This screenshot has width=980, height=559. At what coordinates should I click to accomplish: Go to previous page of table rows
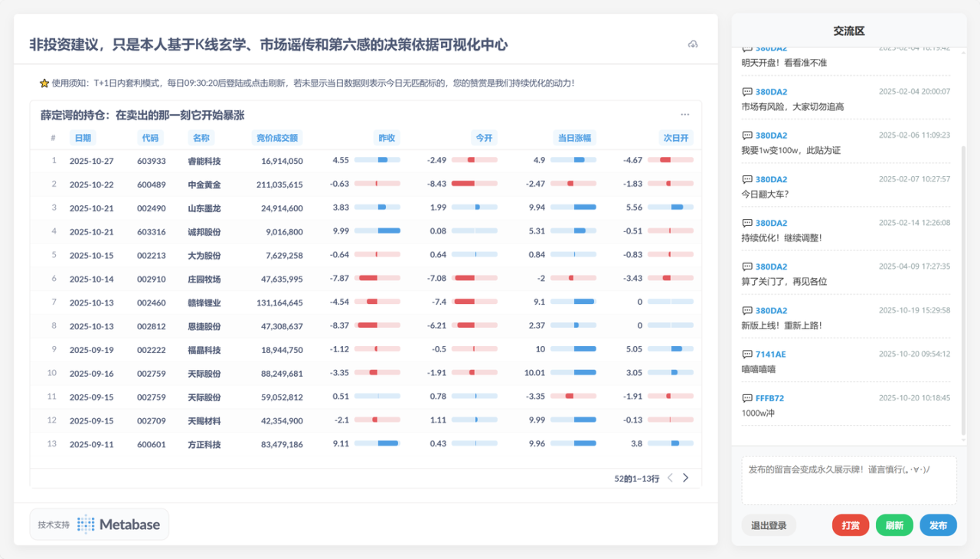click(670, 478)
